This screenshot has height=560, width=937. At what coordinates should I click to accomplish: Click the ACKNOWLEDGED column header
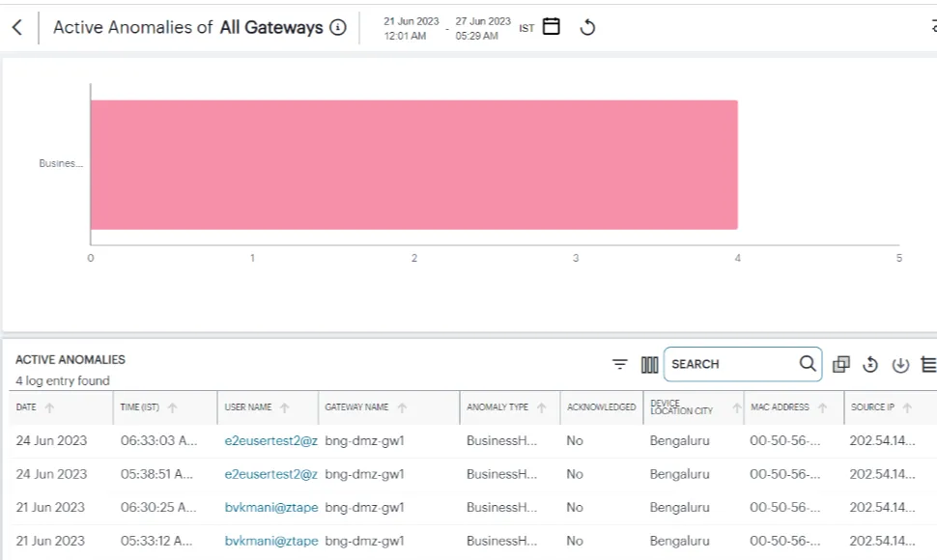pyautogui.click(x=601, y=407)
